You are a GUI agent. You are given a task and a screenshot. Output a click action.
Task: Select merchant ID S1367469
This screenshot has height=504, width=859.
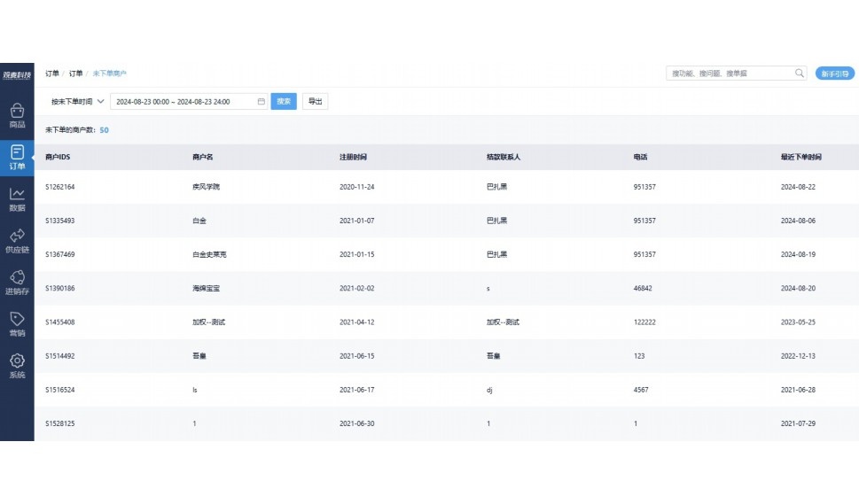click(59, 254)
